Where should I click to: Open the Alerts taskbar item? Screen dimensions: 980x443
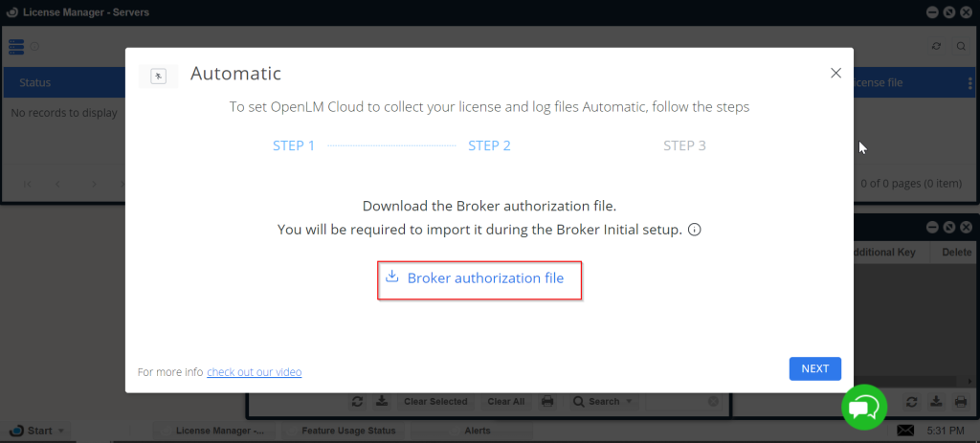477,431
